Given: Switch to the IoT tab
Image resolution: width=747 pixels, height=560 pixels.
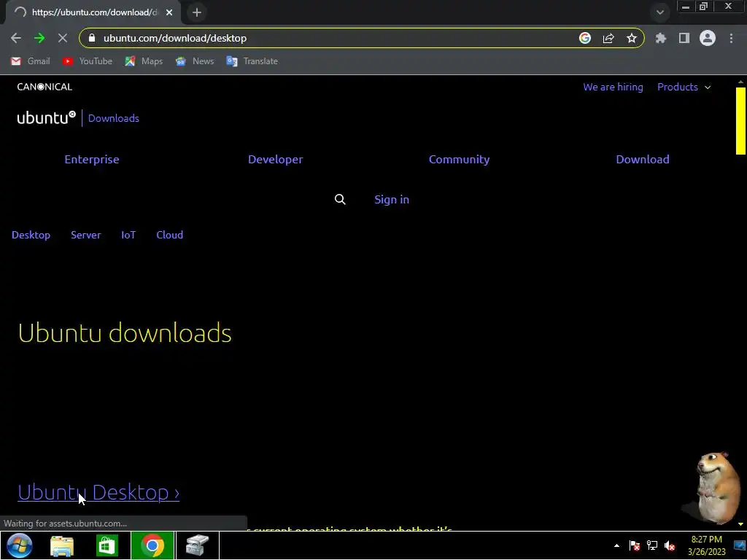Looking at the screenshot, I should tap(128, 235).
